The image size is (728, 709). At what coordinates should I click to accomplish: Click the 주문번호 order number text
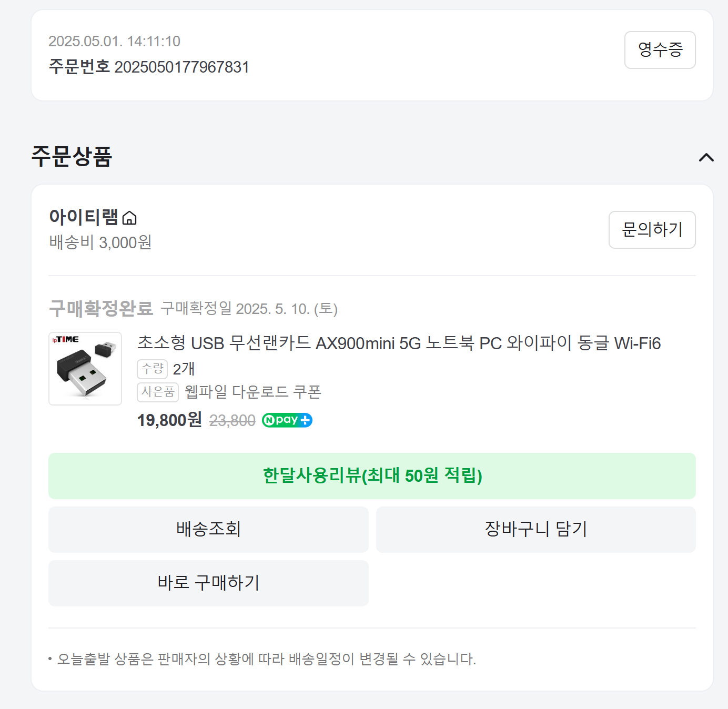coord(149,67)
